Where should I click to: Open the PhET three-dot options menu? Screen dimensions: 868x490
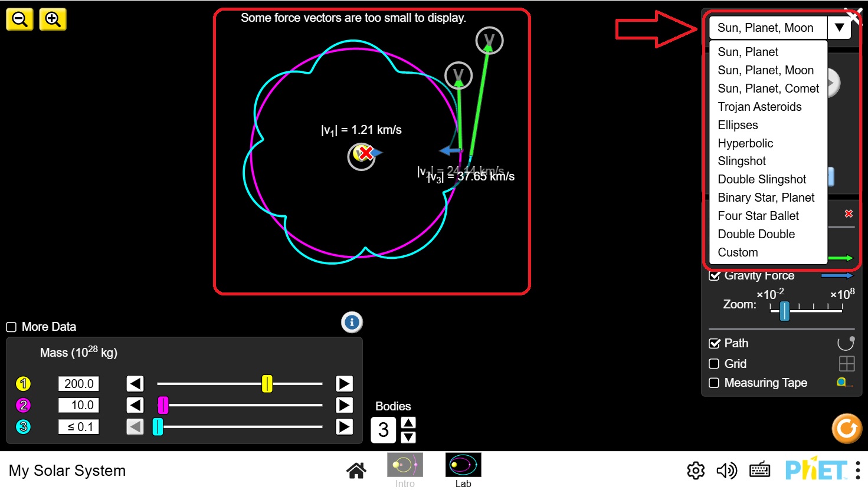click(x=857, y=471)
